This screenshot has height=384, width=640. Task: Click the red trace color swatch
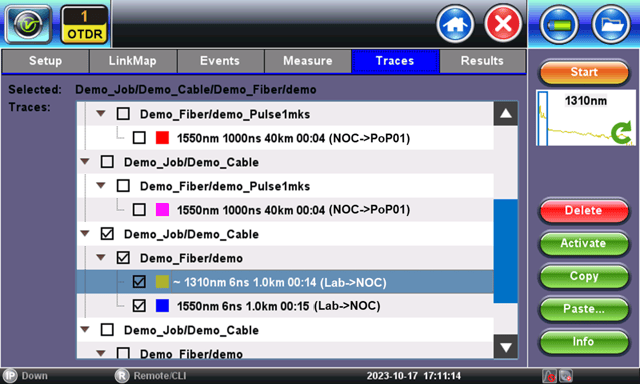point(162,138)
